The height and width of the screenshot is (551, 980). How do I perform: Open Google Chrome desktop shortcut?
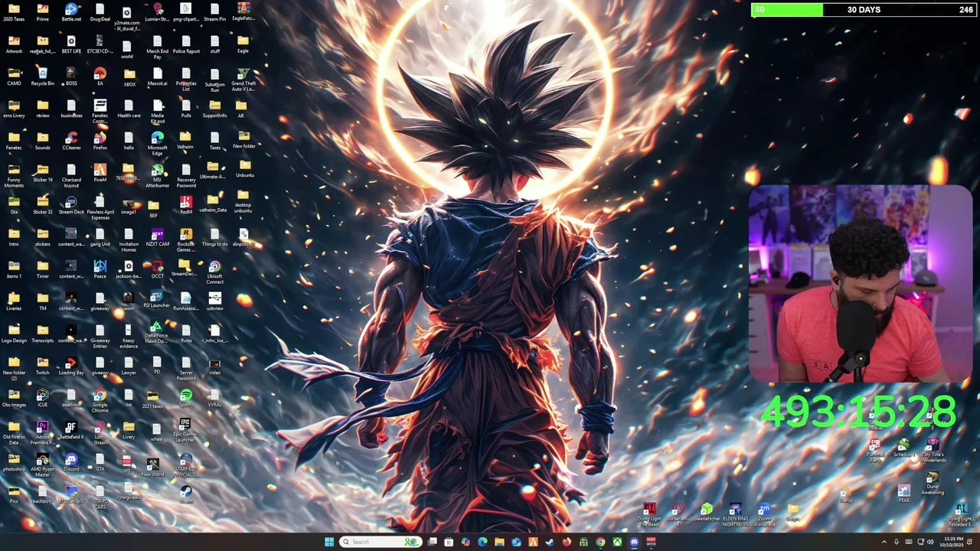100,401
